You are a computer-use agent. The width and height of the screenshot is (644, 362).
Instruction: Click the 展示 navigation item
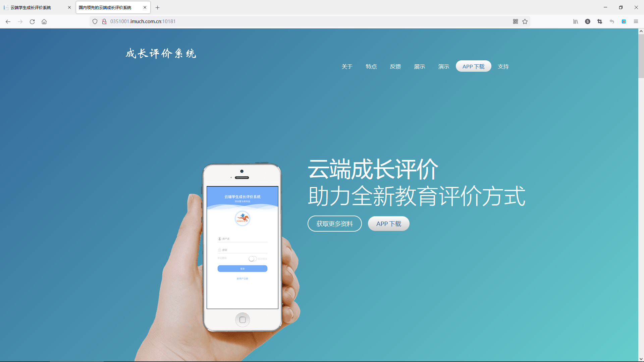[419, 66]
